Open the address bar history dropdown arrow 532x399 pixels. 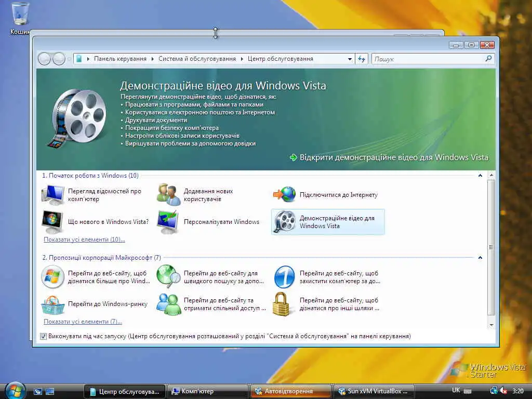350,59
